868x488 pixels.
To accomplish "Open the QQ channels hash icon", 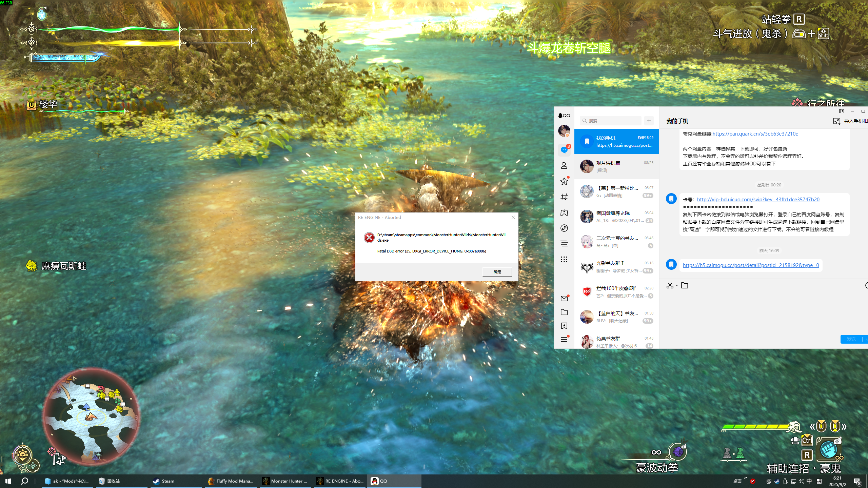I will click(564, 197).
